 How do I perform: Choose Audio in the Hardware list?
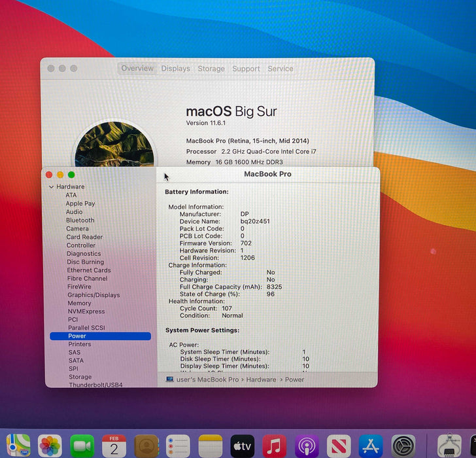74,212
